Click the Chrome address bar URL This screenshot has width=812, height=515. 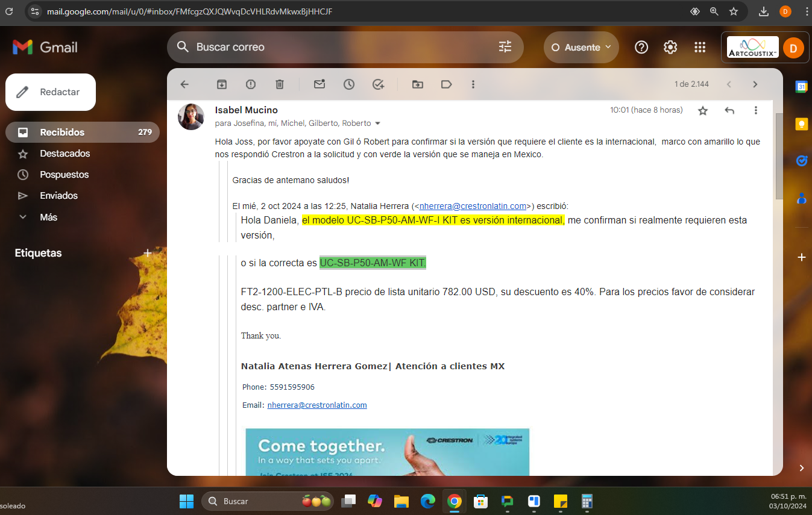coord(190,11)
